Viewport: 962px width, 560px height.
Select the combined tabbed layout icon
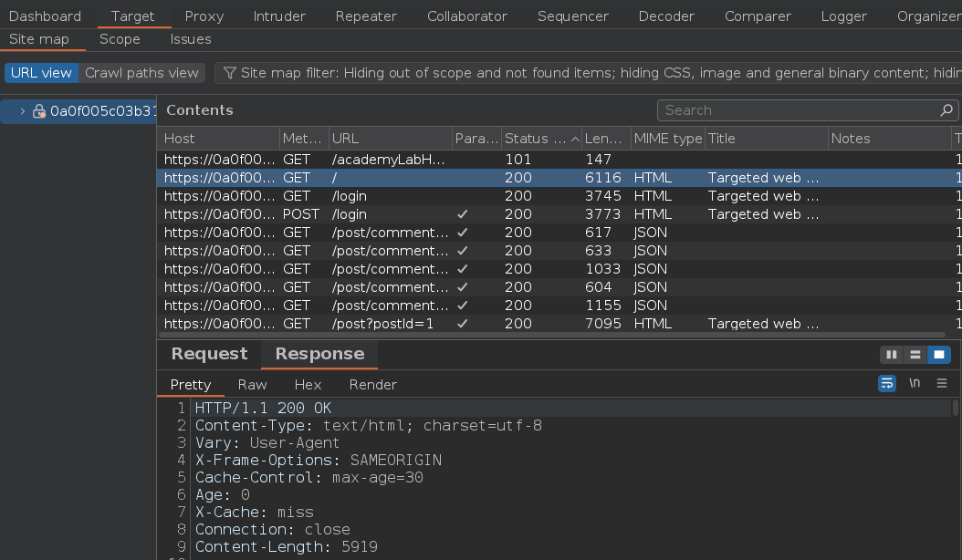click(x=938, y=355)
